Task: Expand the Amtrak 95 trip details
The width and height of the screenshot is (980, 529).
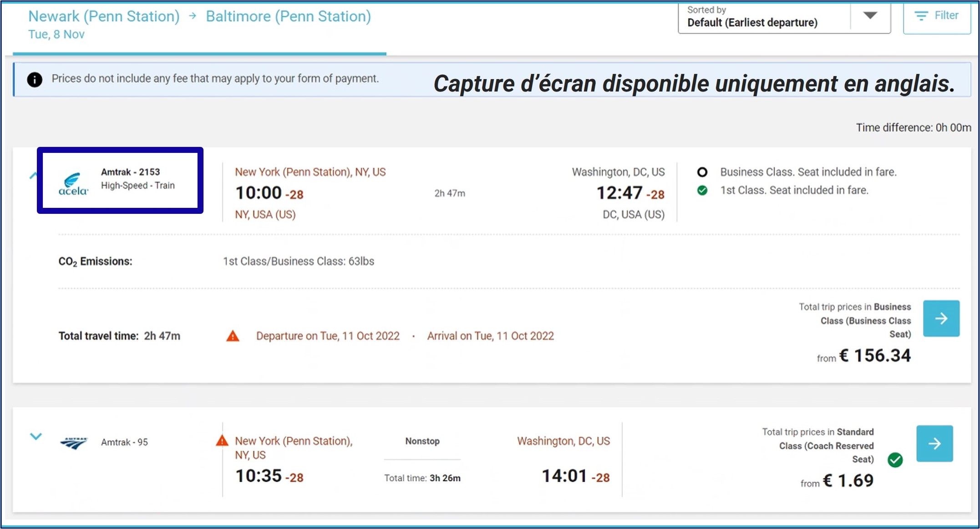Action: pyautogui.click(x=36, y=437)
